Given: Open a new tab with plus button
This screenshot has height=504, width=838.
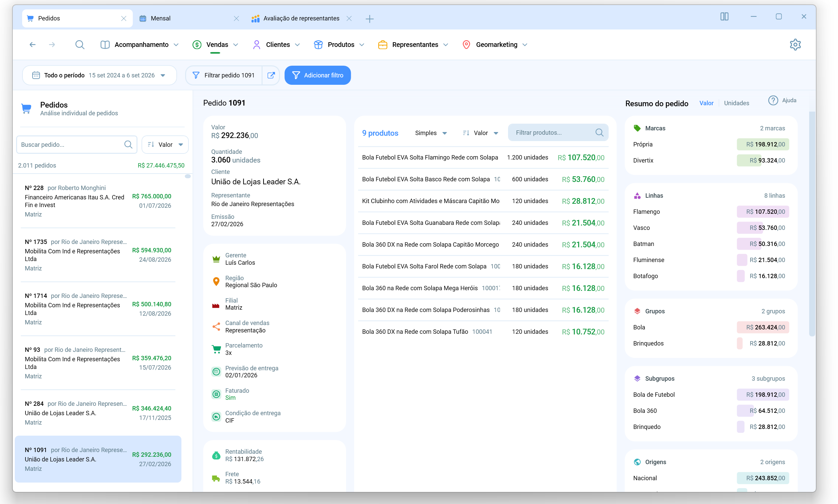Looking at the screenshot, I should point(370,19).
